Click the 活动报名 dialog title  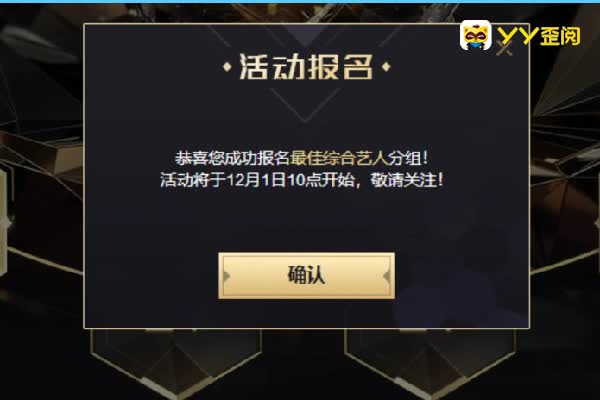pos(306,67)
